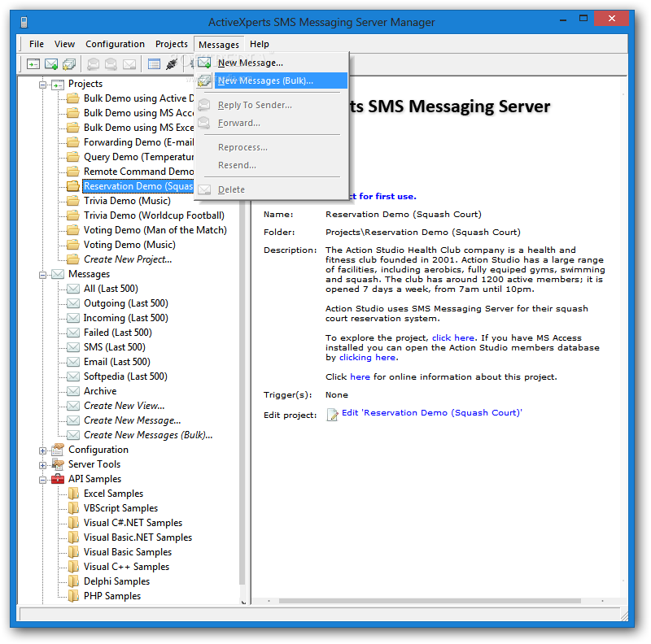Click the Projects root node icon
Image resolution: width=651 pixels, height=644 pixels.
click(58, 85)
